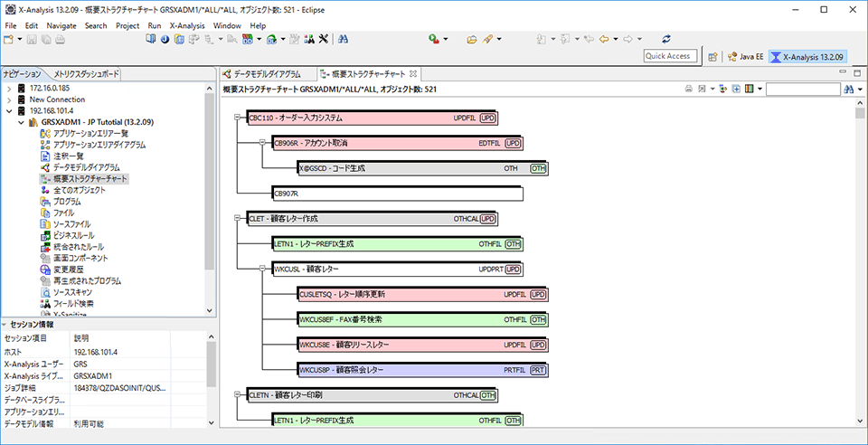The height and width of the screenshot is (445, 868).
Task: Collapse the セッション情報 section
Action: [x=5, y=325]
